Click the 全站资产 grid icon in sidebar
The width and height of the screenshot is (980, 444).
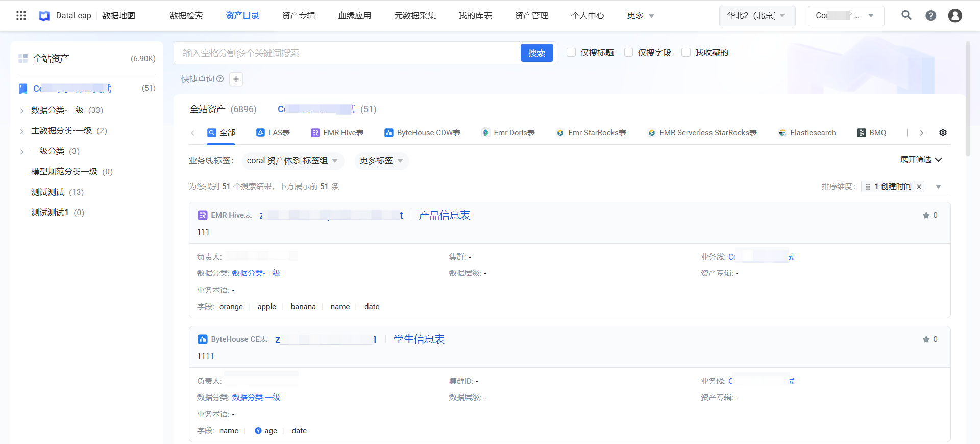point(23,58)
